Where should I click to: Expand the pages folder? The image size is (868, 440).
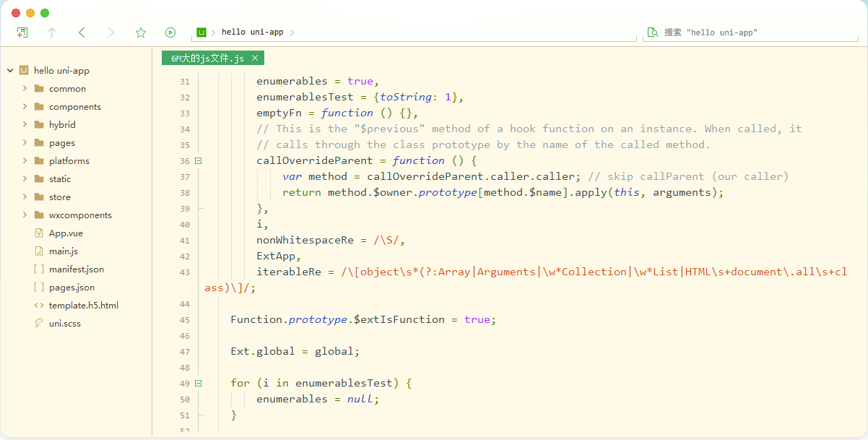pyautogui.click(x=25, y=143)
